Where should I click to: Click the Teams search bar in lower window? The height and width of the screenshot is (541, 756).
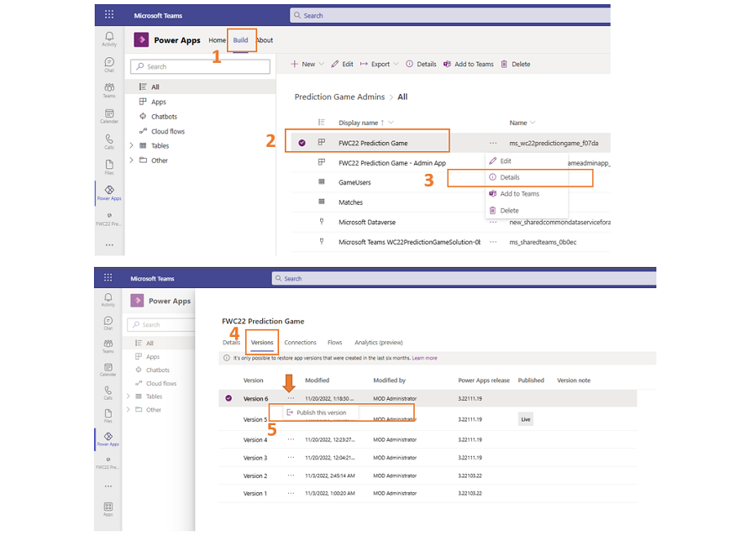[464, 278]
